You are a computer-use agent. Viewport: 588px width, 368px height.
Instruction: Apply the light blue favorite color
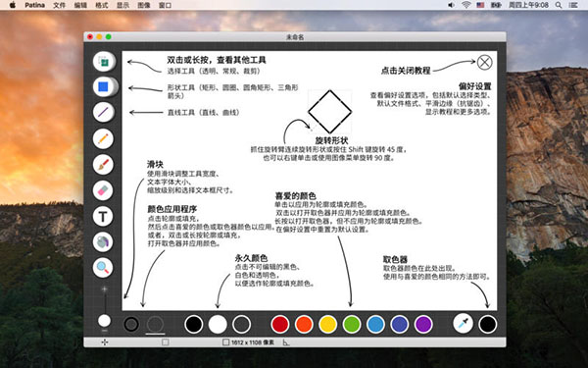click(x=375, y=324)
